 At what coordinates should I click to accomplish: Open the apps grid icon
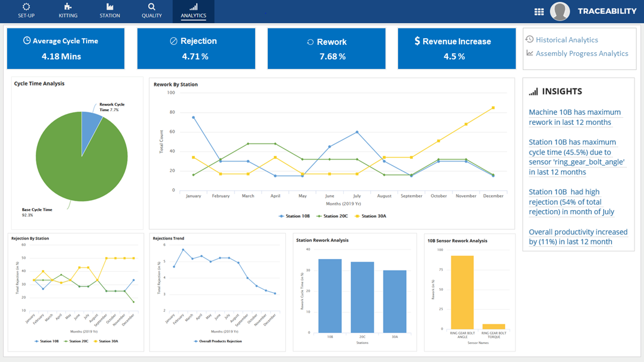pyautogui.click(x=539, y=12)
